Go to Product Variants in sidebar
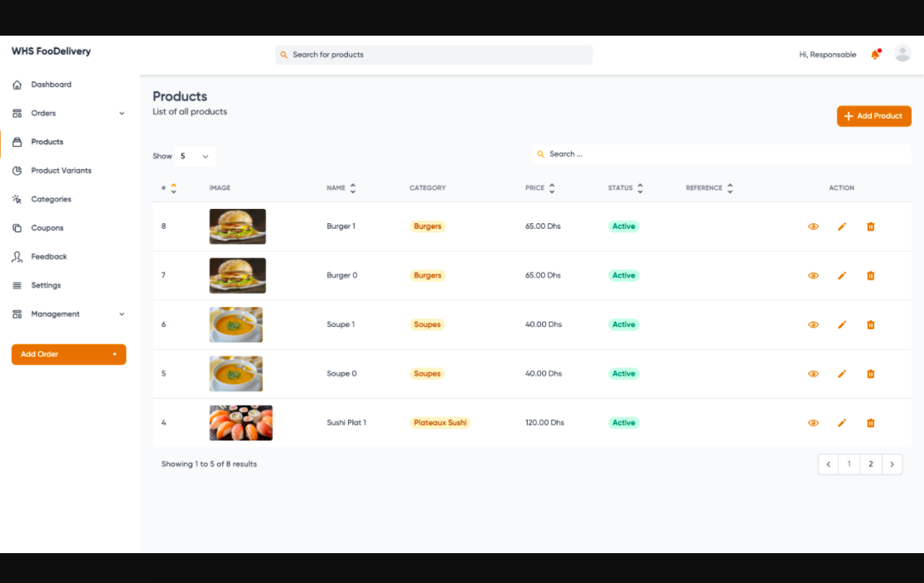This screenshot has height=583, width=924. coord(61,171)
